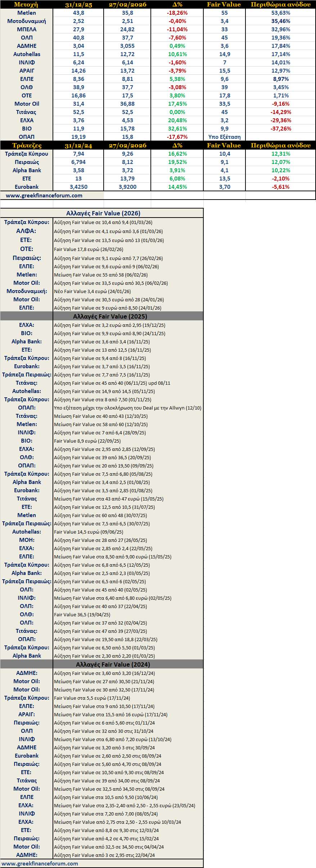Click ΑΡΑΙΓ price 14,26

78,71
